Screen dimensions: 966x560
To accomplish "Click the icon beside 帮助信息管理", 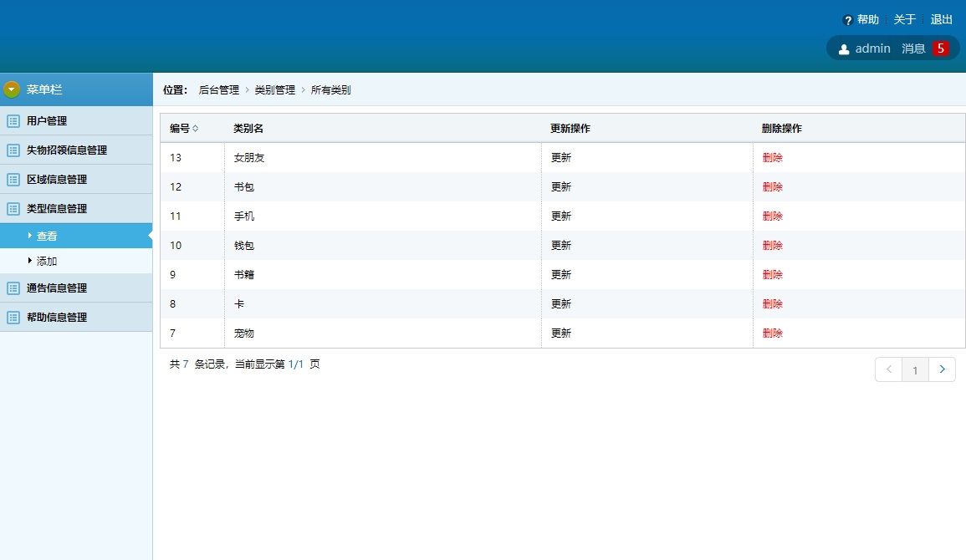I will [11, 317].
